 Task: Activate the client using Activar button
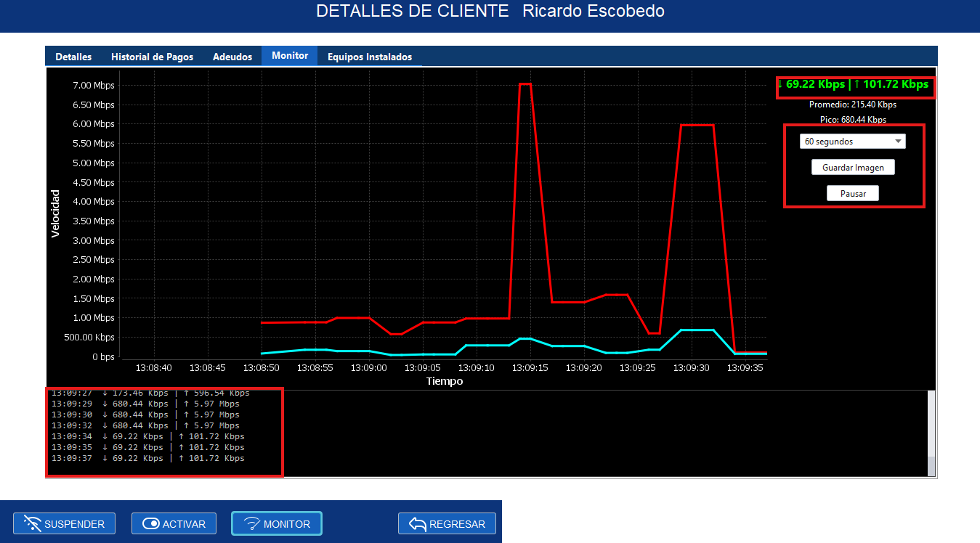tap(174, 523)
